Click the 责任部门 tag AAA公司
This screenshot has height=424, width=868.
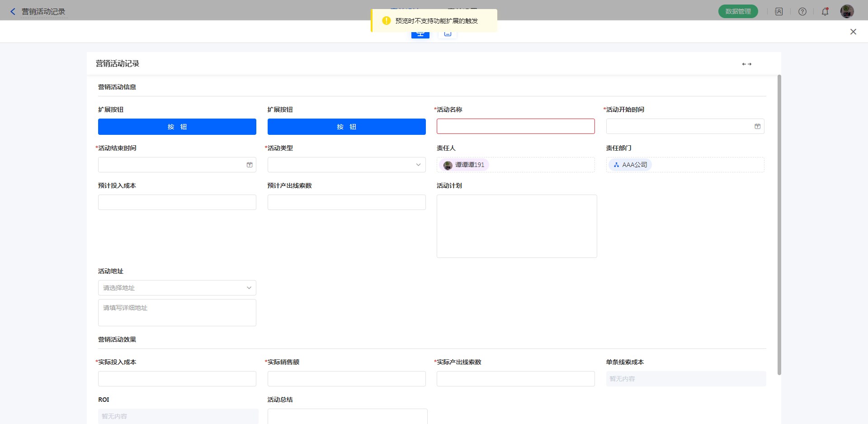[630, 165]
